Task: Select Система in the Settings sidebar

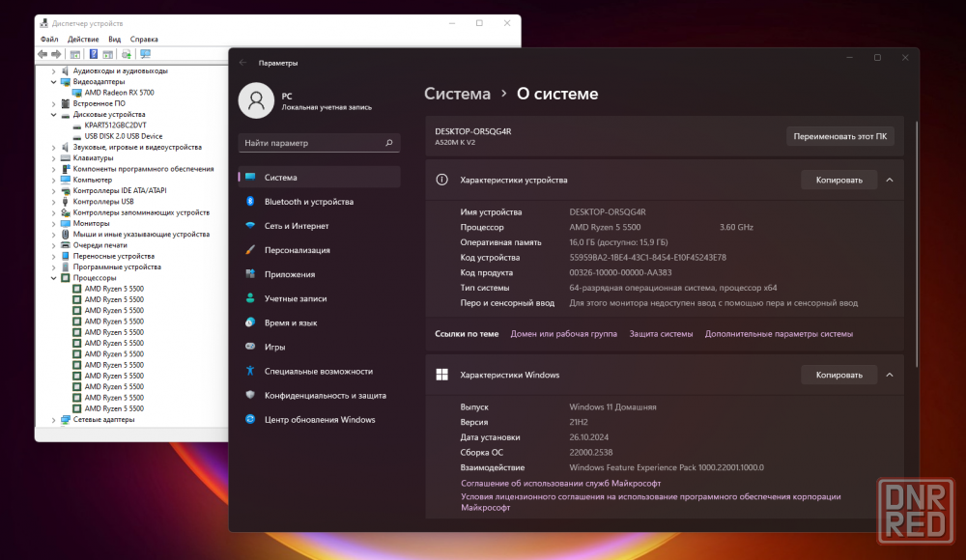Action: (x=319, y=177)
